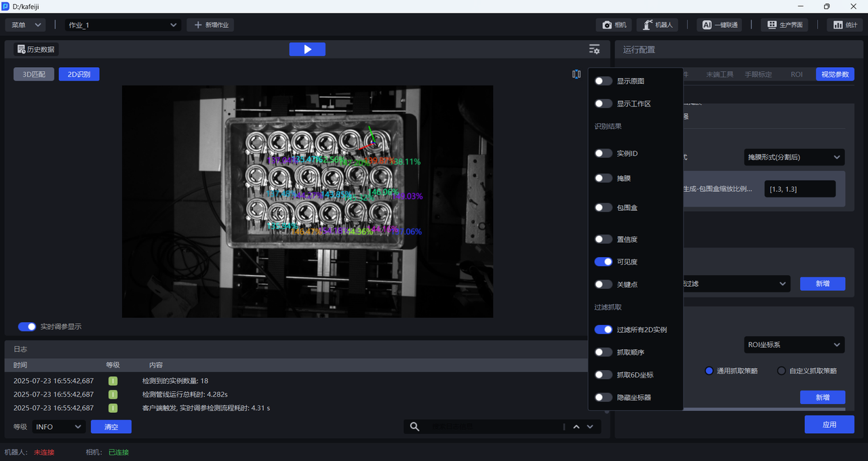868x461 pixels.
Task: Click the 应用 apply button
Action: (829, 424)
